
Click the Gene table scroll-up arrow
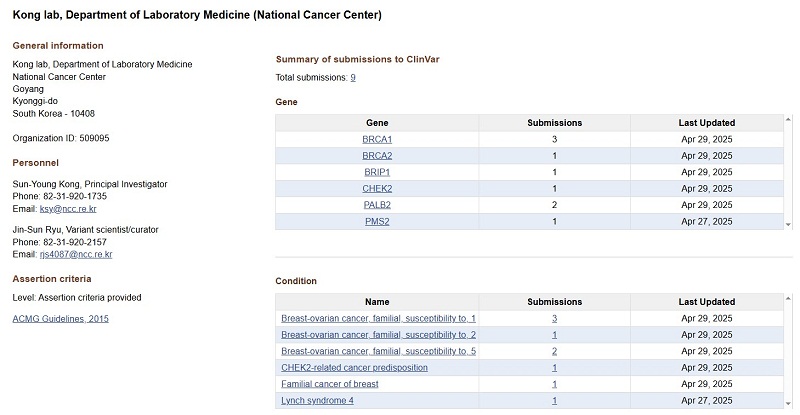787,120
